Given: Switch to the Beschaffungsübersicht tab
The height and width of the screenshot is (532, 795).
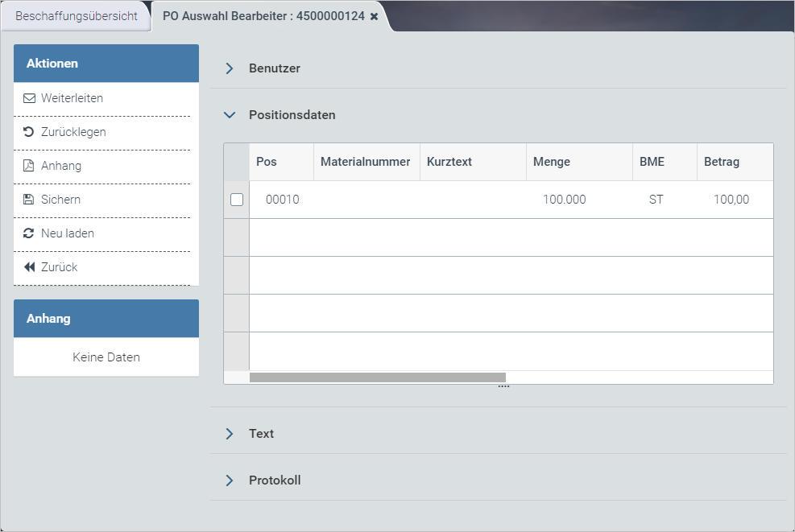Looking at the screenshot, I should (x=77, y=16).
